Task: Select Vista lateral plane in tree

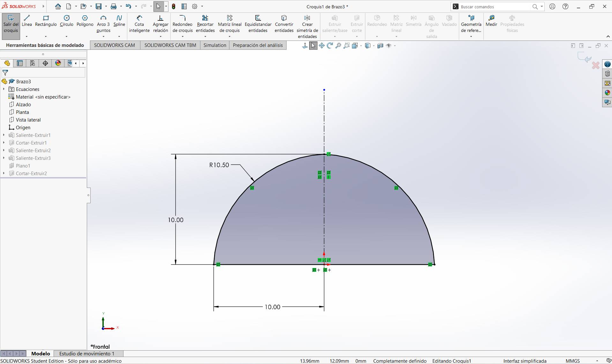Action: 28,120
